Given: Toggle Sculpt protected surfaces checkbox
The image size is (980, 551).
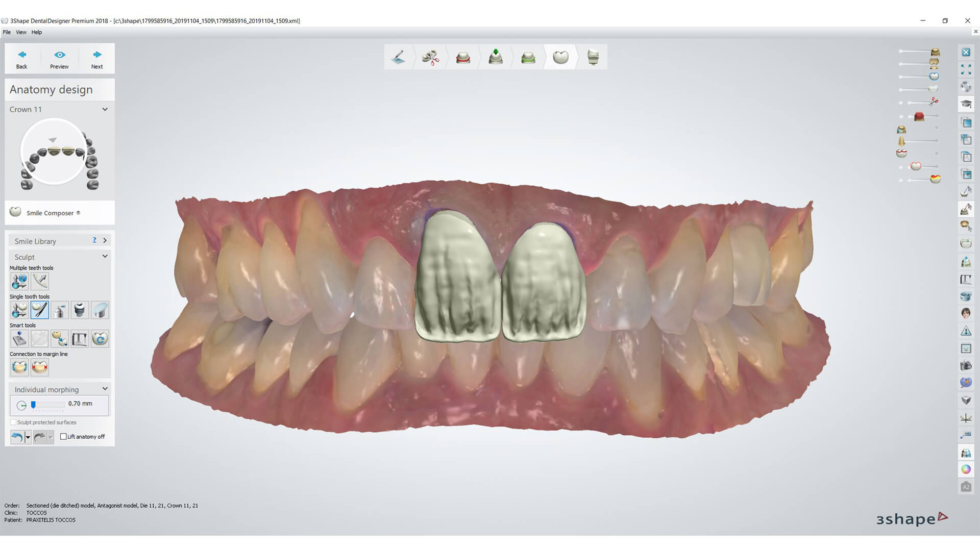Looking at the screenshot, I should pos(13,422).
